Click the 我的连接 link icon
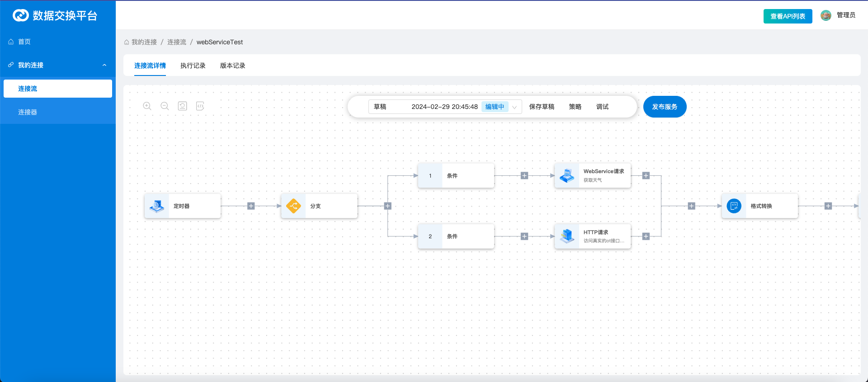Screen dimensions: 868x382 tap(11, 65)
